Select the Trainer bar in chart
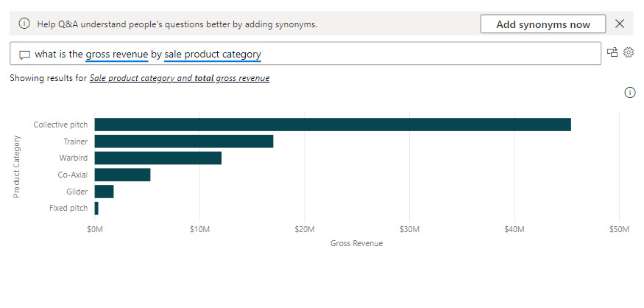Image resolution: width=644 pixels, height=308 pixels. coord(183,141)
